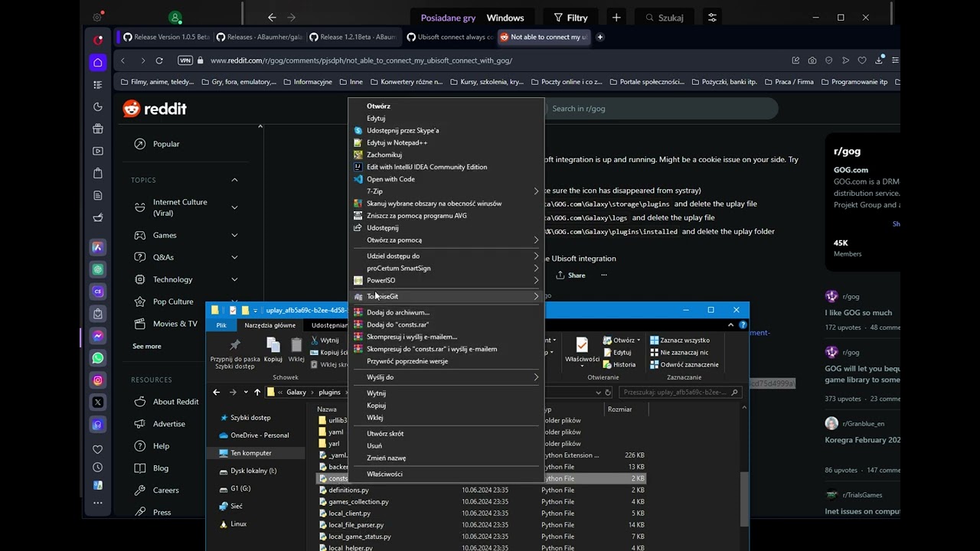The image size is (980, 551).
Task: Switch to the 'Ubisoft connect always' browser tab
Action: point(449,37)
